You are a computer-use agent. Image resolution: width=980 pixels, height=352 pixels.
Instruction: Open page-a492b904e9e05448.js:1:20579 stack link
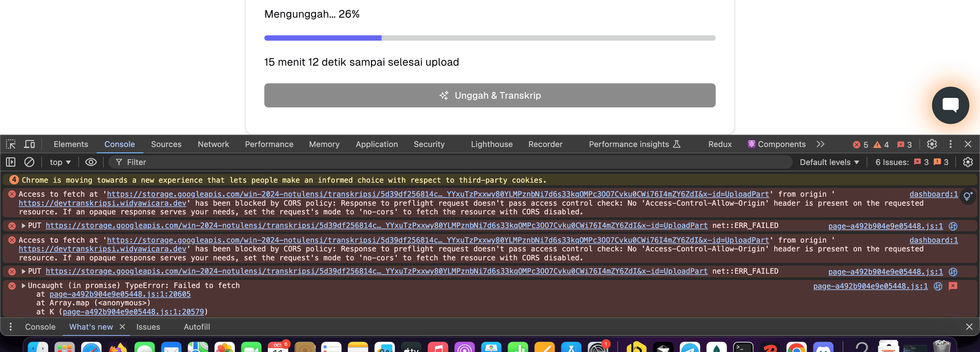(x=133, y=312)
